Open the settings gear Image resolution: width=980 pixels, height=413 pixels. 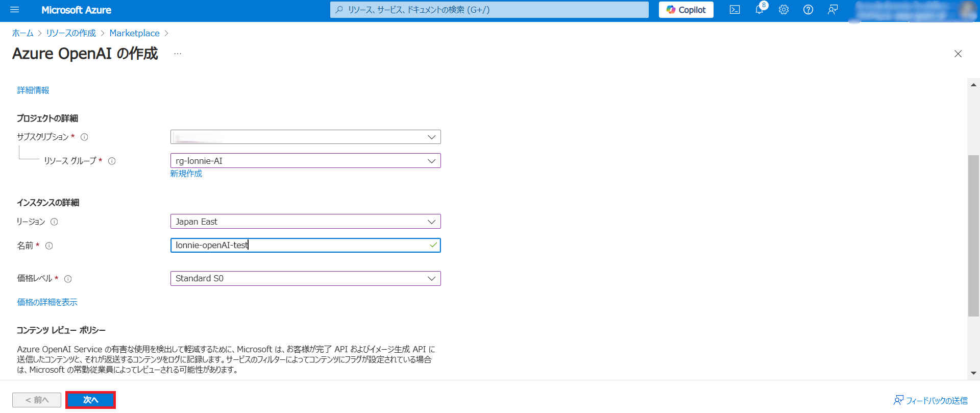[x=783, y=10]
